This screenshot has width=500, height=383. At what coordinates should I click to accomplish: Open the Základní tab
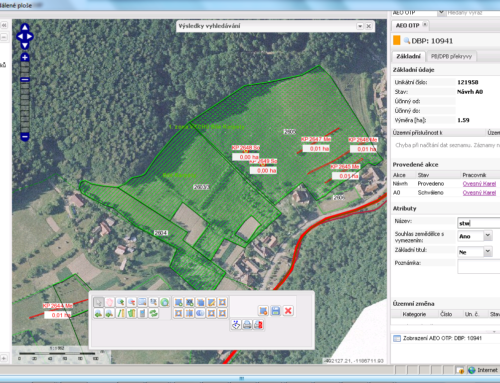click(x=408, y=56)
